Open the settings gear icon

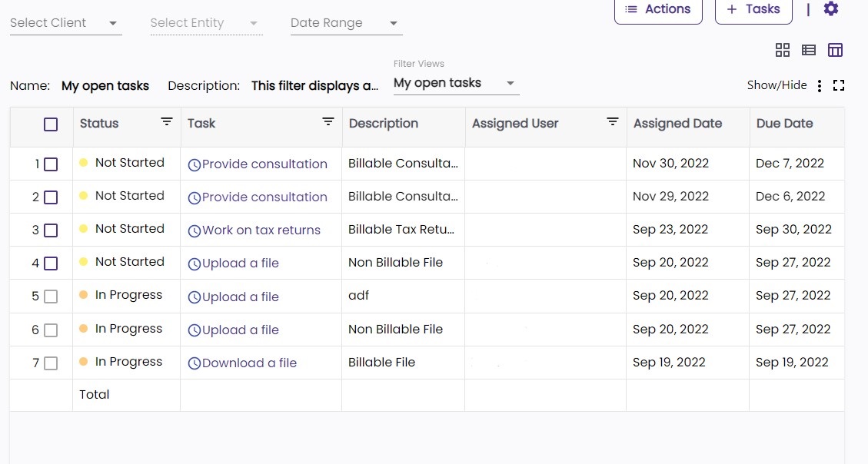click(831, 9)
